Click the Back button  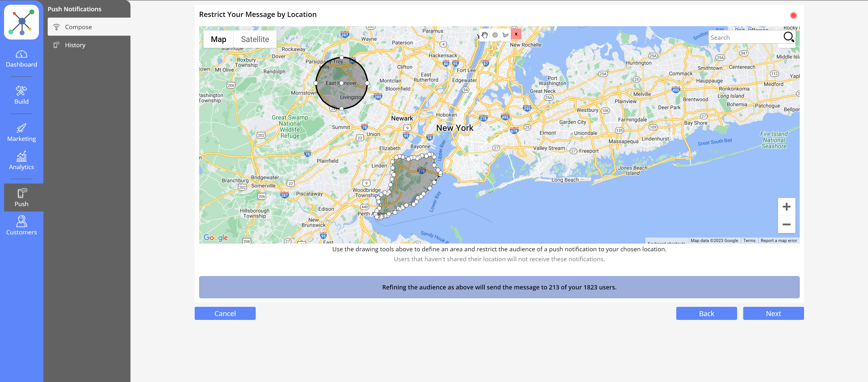tap(706, 313)
